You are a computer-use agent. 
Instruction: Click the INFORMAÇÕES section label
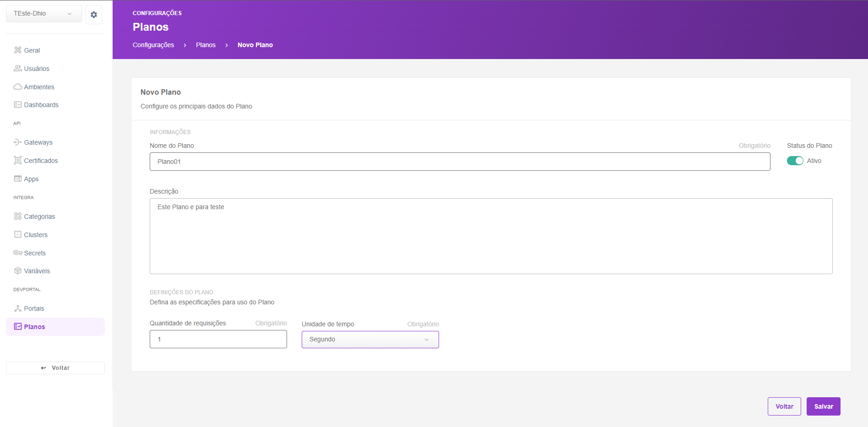coord(170,132)
